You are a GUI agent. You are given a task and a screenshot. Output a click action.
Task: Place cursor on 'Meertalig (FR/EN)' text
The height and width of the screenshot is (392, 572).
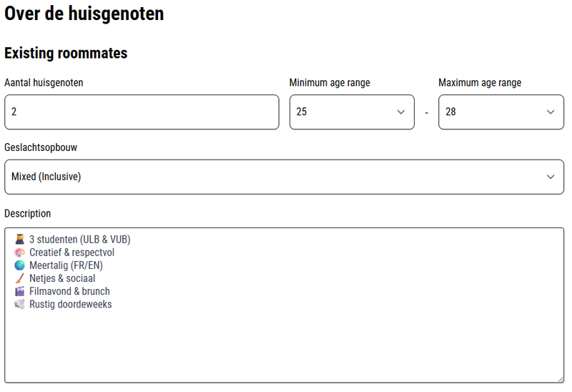[x=66, y=265]
